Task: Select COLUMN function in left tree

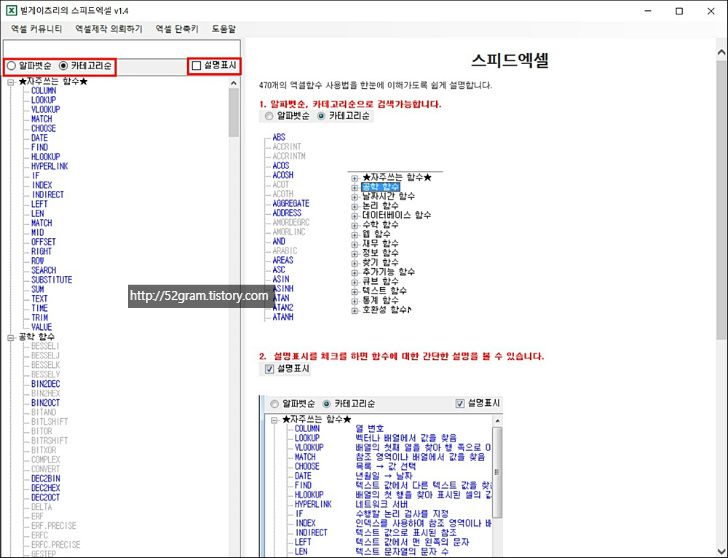Action: (44, 91)
